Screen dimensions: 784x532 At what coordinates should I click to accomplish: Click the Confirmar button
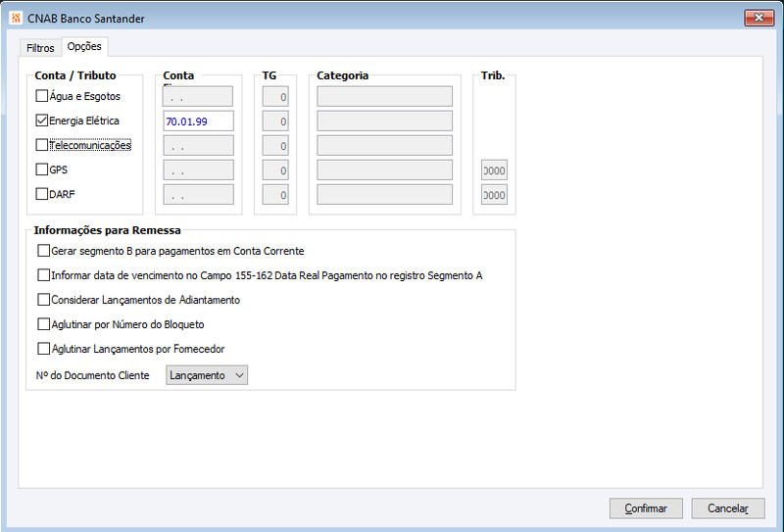pyautogui.click(x=646, y=508)
